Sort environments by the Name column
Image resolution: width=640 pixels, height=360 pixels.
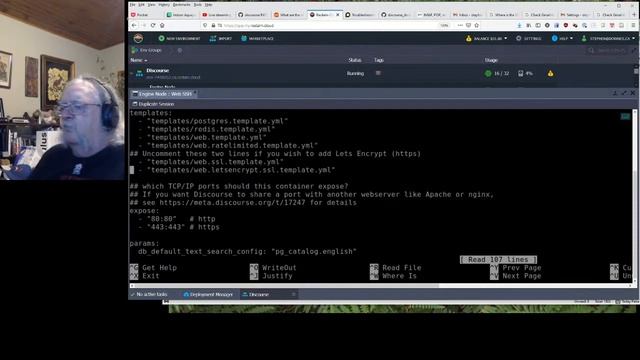[139, 60]
